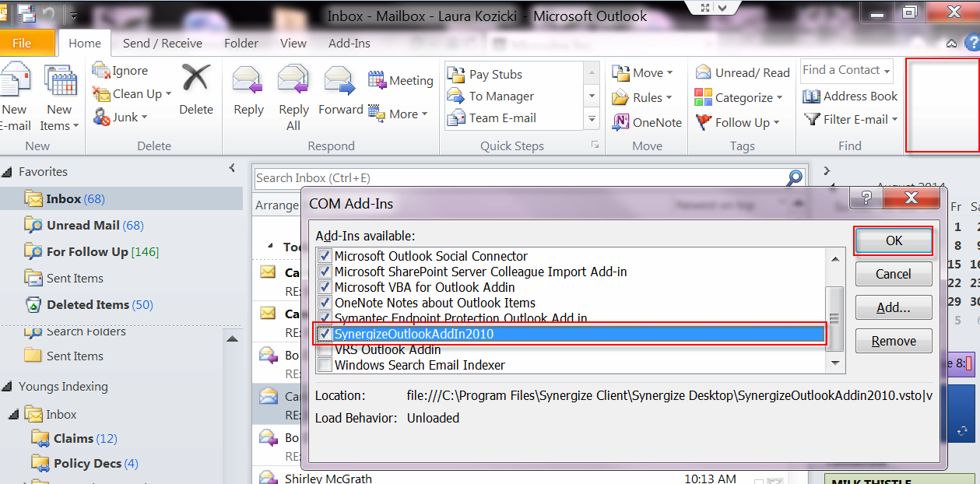
Task: Minimize the folder pane with the chevron
Action: [x=231, y=168]
